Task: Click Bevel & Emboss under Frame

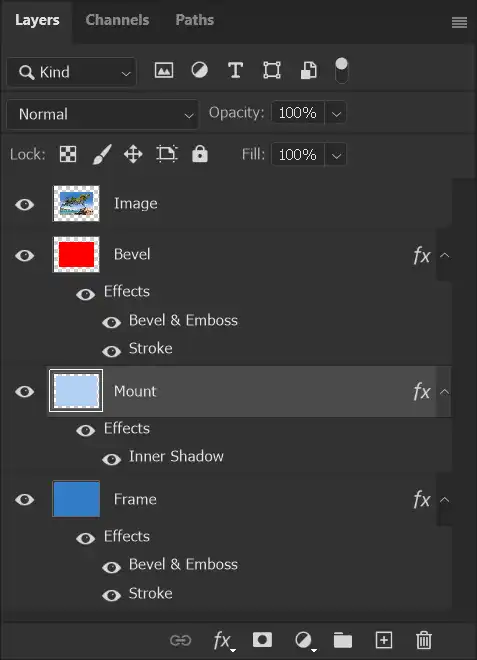Action: coord(183,564)
